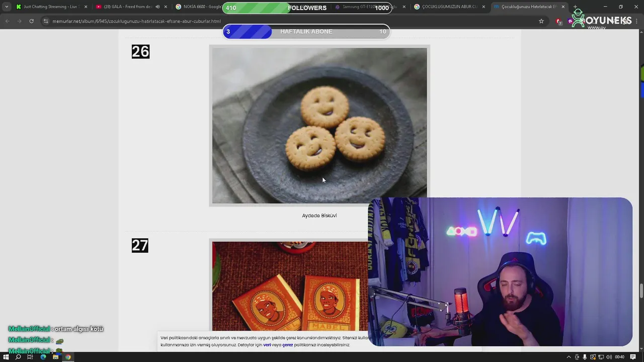Viewport: 644px width, 362px height.
Task: Click the microphone tray icon
Action: pyautogui.click(x=585, y=357)
